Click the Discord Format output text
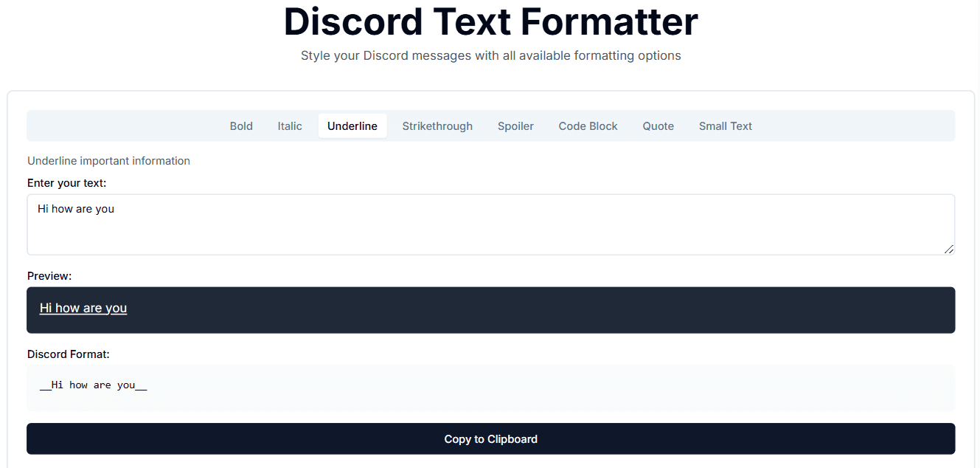This screenshot has height=468, width=980. [x=93, y=385]
